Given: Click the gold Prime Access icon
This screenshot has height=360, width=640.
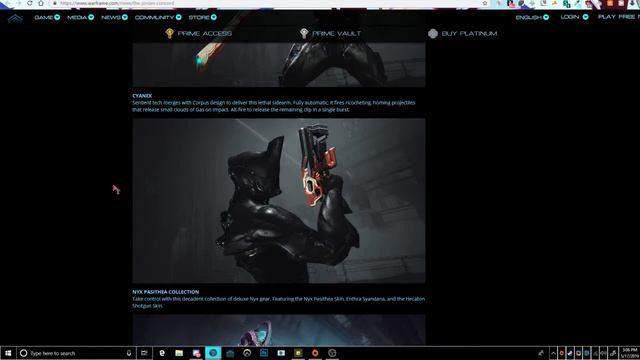Looking at the screenshot, I should 169,33.
